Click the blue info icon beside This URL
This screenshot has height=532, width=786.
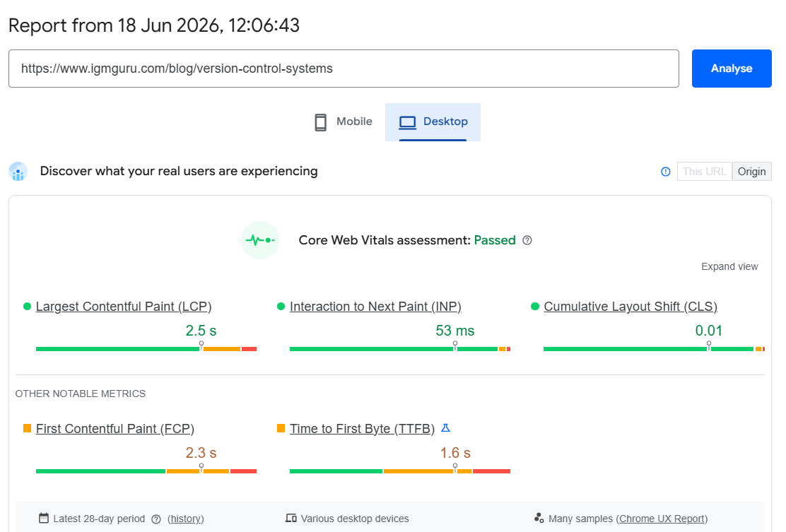666,172
